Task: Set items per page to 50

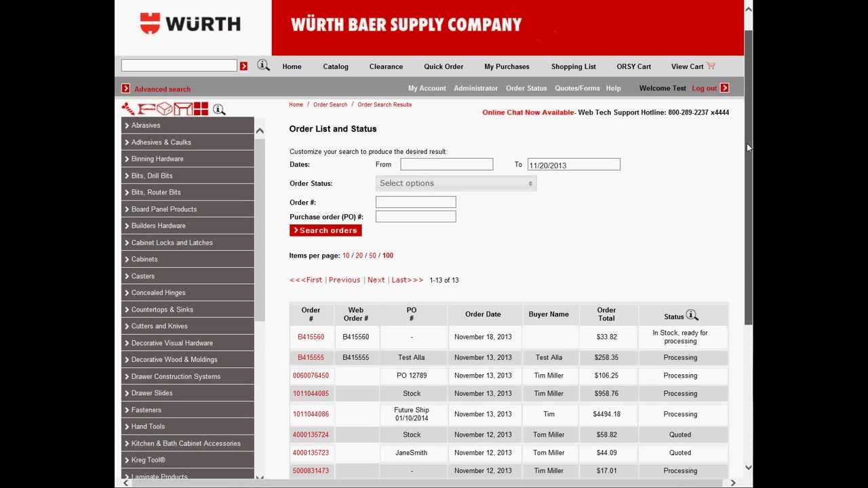Action: (372, 256)
